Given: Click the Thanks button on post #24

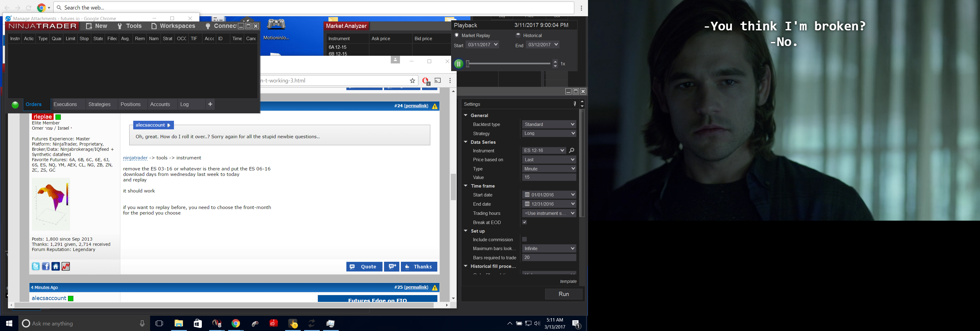Looking at the screenshot, I should pyautogui.click(x=419, y=267).
